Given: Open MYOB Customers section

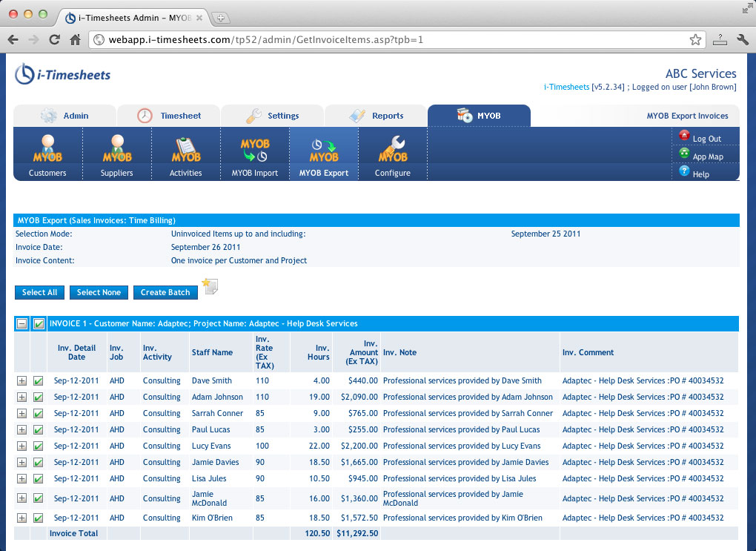Looking at the screenshot, I should coord(47,154).
